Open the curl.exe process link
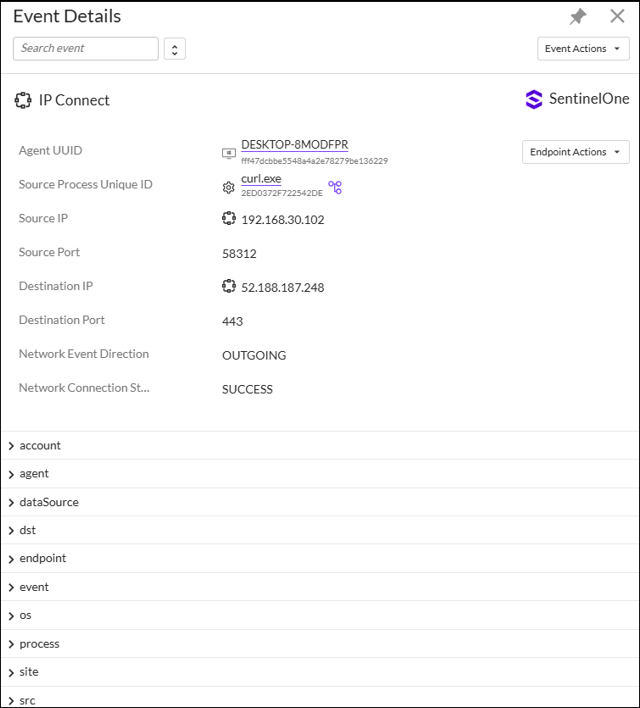Viewport: 640px width, 708px height. pos(261,179)
